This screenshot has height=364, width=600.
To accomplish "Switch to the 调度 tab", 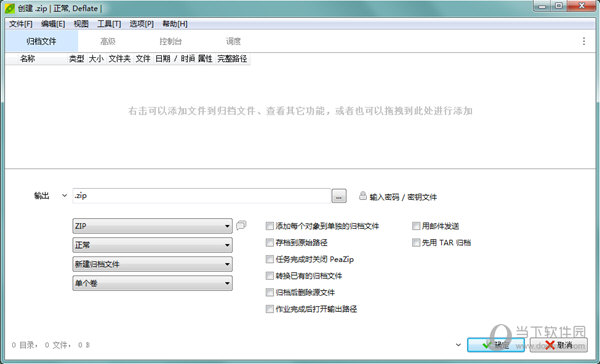I will (233, 41).
